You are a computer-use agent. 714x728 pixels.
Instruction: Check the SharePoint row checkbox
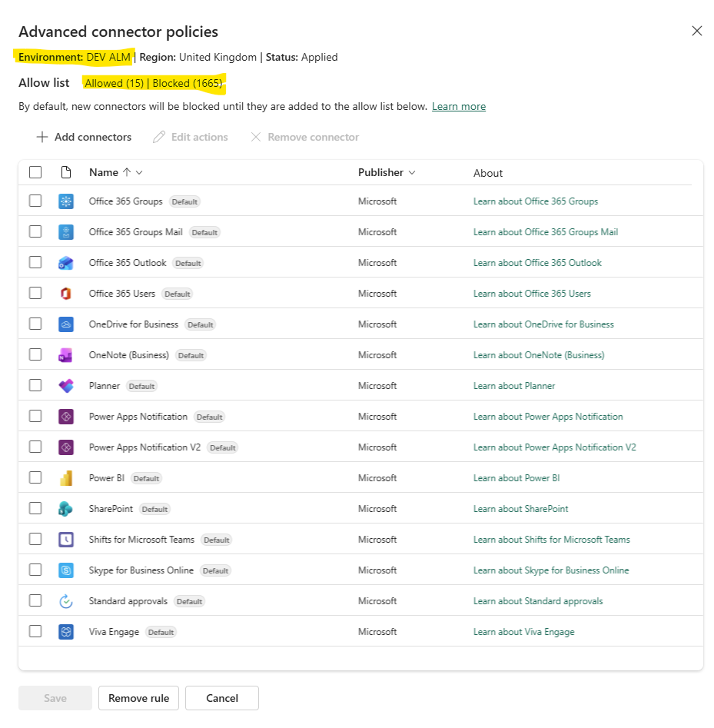35,508
